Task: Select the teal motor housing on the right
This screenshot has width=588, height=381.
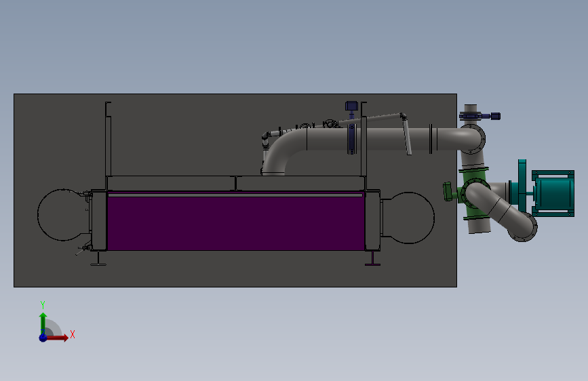Action: click(553, 193)
